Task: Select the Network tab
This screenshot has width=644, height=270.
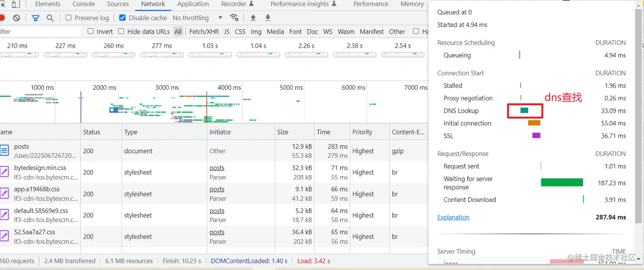Action: [153, 4]
